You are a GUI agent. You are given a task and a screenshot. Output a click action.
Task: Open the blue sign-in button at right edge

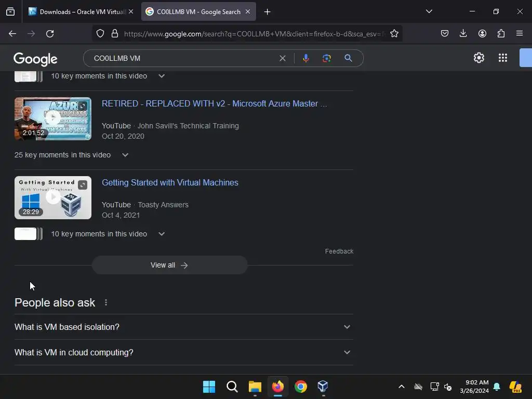point(526,58)
